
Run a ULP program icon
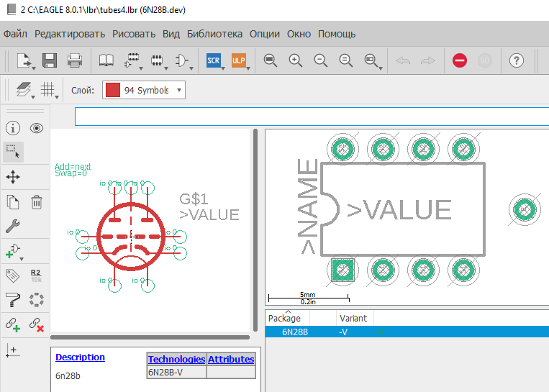pyautogui.click(x=238, y=60)
